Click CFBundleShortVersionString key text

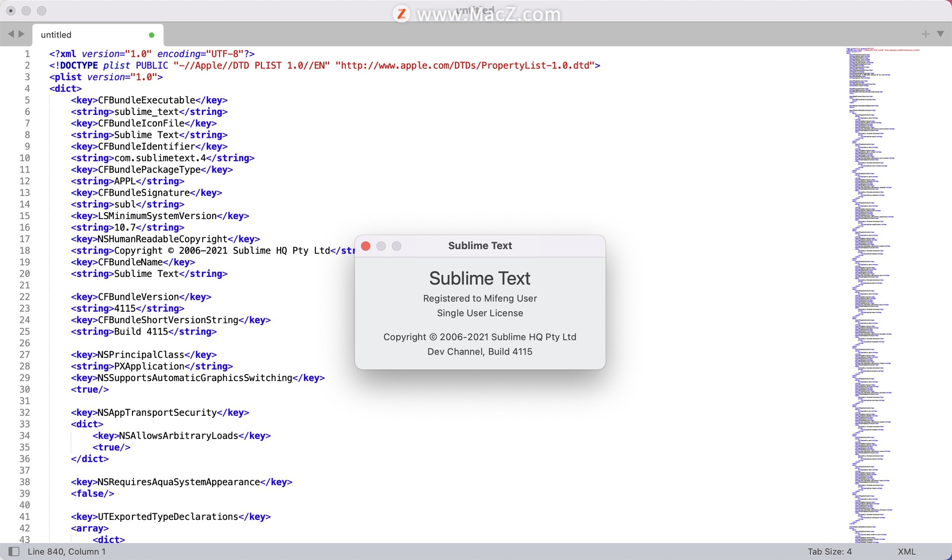coord(168,320)
